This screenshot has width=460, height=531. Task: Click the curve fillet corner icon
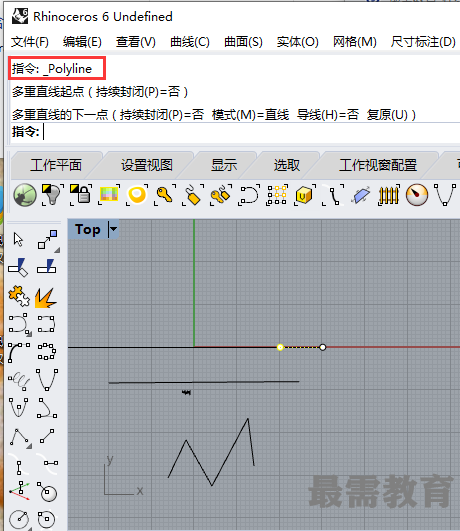point(19,324)
